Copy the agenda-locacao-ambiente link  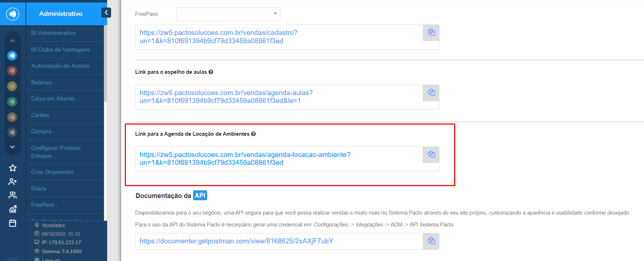point(431,154)
